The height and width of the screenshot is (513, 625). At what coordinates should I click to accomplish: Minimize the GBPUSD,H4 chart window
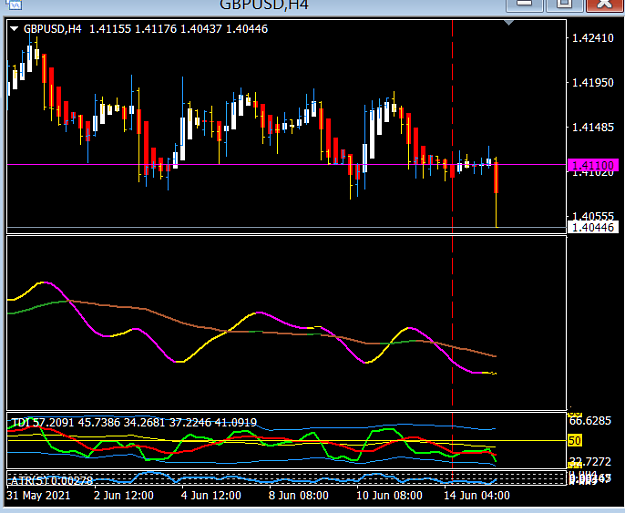click(524, 5)
